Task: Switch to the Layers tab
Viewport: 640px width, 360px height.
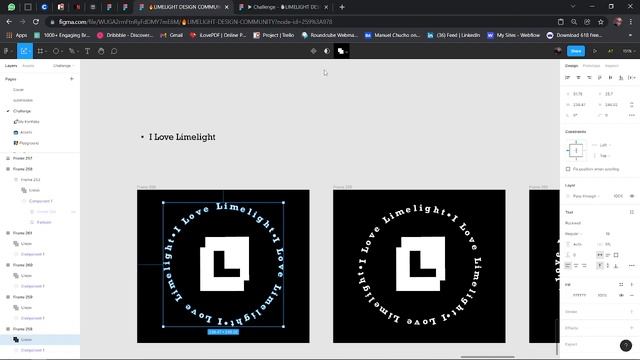Action: 11,66
